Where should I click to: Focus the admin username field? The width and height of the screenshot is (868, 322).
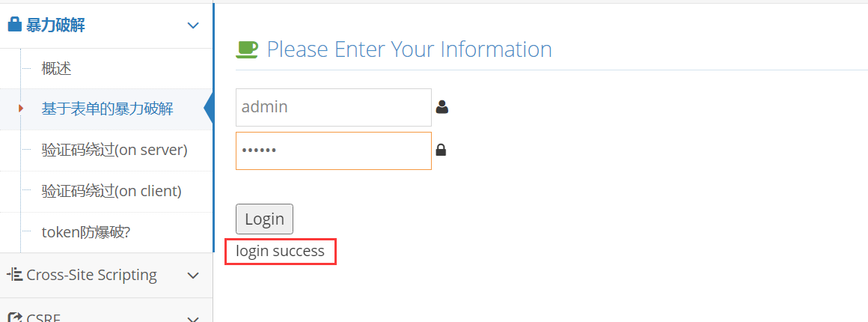click(x=333, y=107)
